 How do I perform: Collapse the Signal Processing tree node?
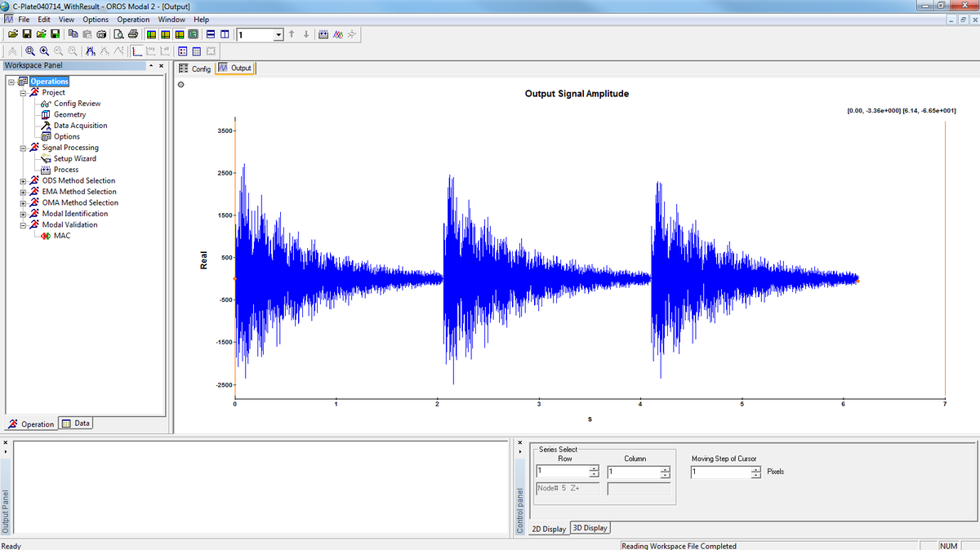(22, 148)
